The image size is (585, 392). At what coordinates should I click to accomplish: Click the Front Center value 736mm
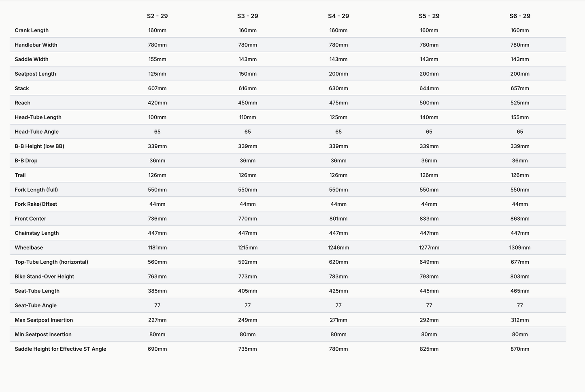[157, 219]
